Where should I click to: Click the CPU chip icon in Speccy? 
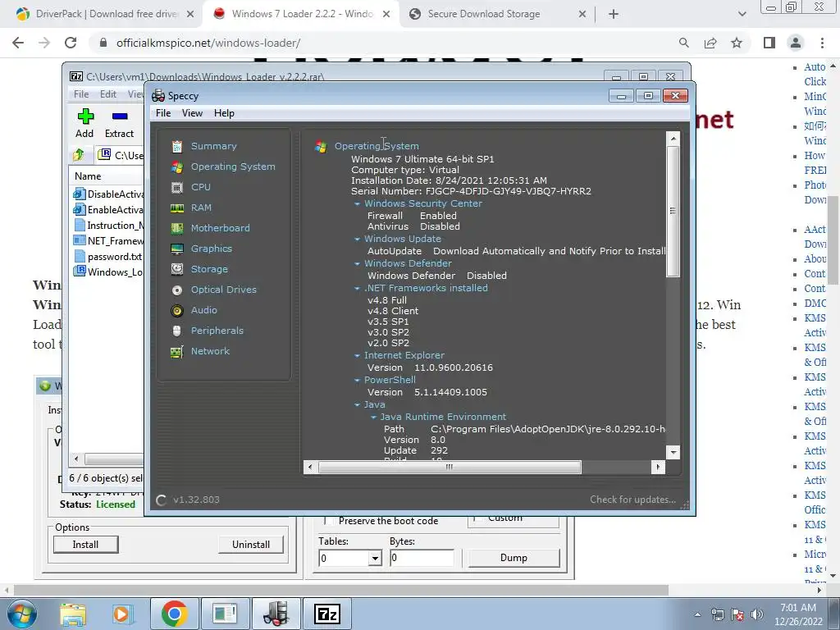[177, 187]
